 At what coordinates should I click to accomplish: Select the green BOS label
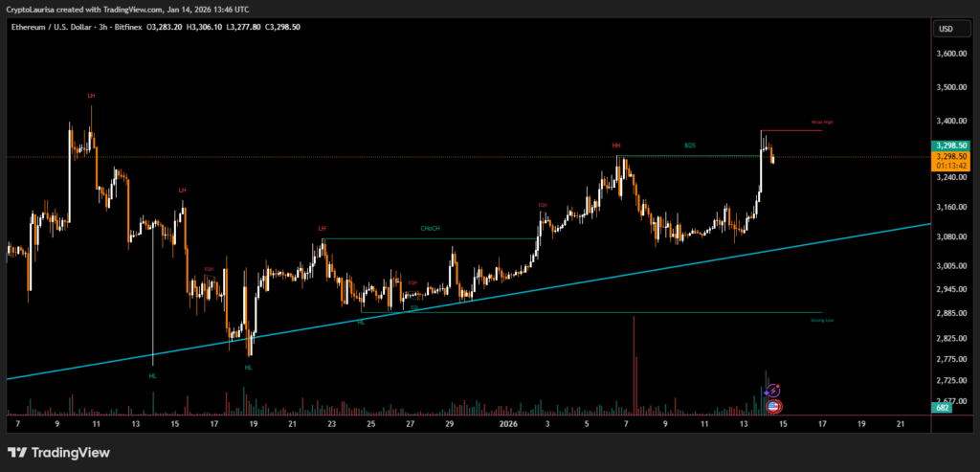(690, 146)
